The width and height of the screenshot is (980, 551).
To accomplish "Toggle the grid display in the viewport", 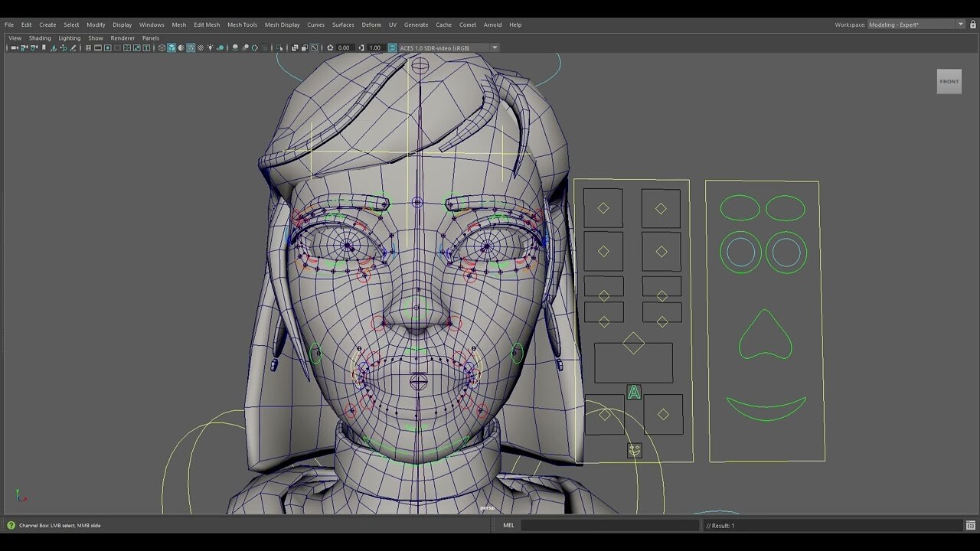I will (x=88, y=47).
